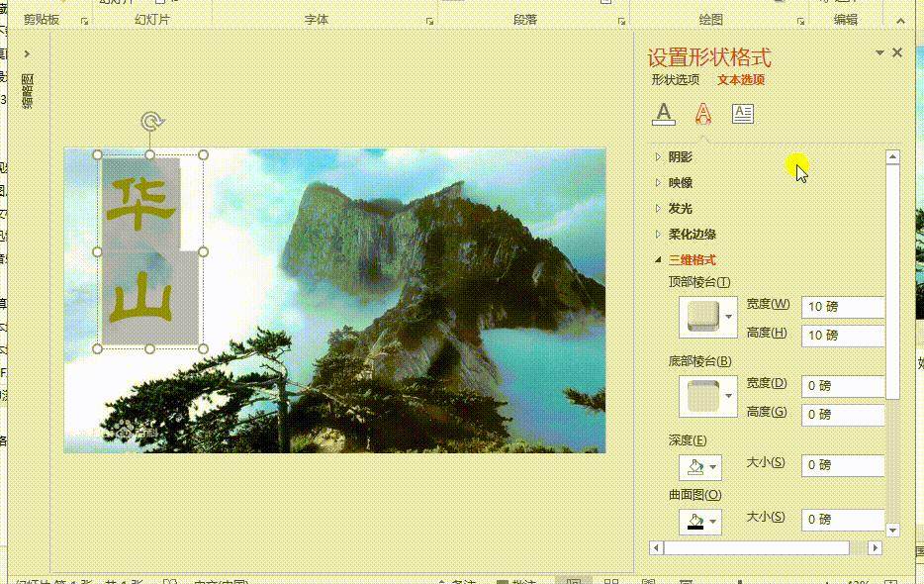Click the 深度(E) label
Viewport: 924px width, 584px height.
688,440
